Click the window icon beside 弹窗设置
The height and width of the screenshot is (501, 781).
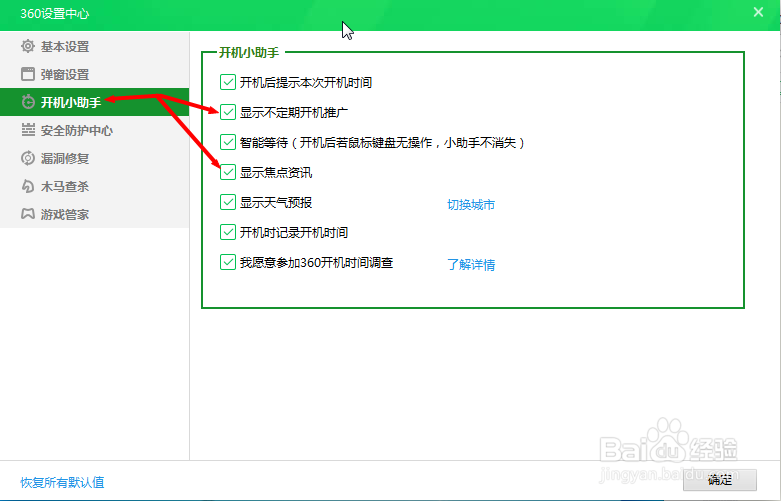point(28,74)
